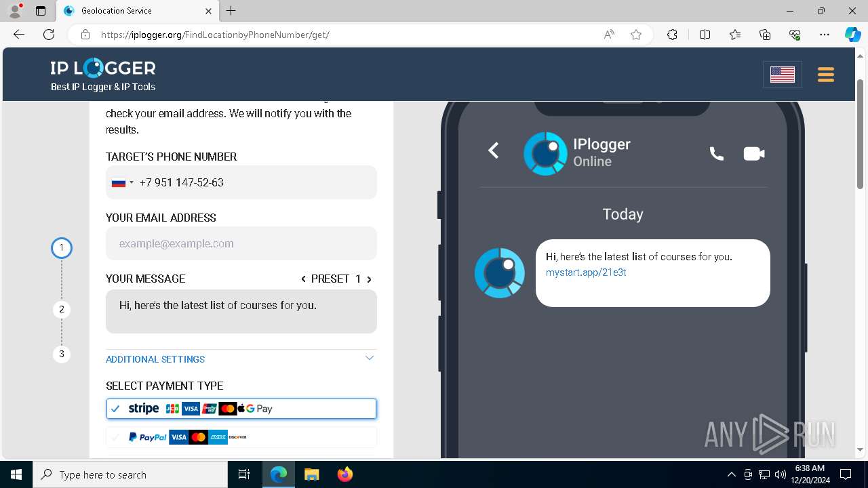Select PayPal payment type

(x=241, y=437)
